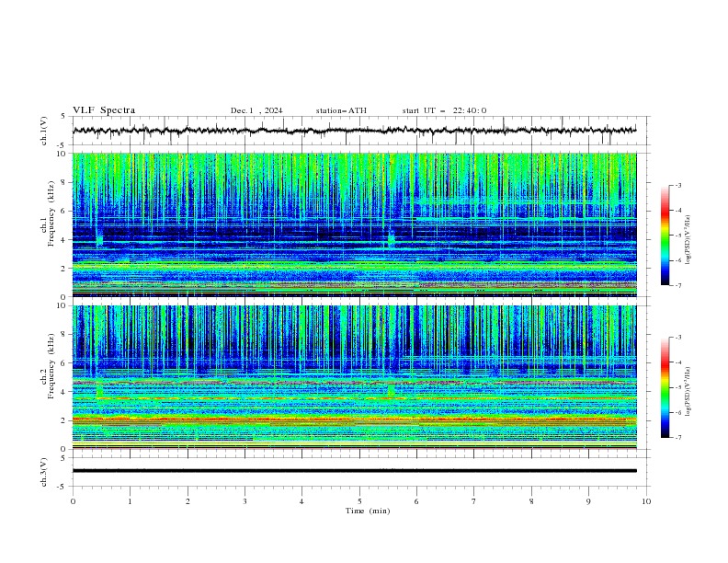Click the ch.2 spectrogram color scale bar
This screenshot has width=728, height=563.
click(x=665, y=387)
